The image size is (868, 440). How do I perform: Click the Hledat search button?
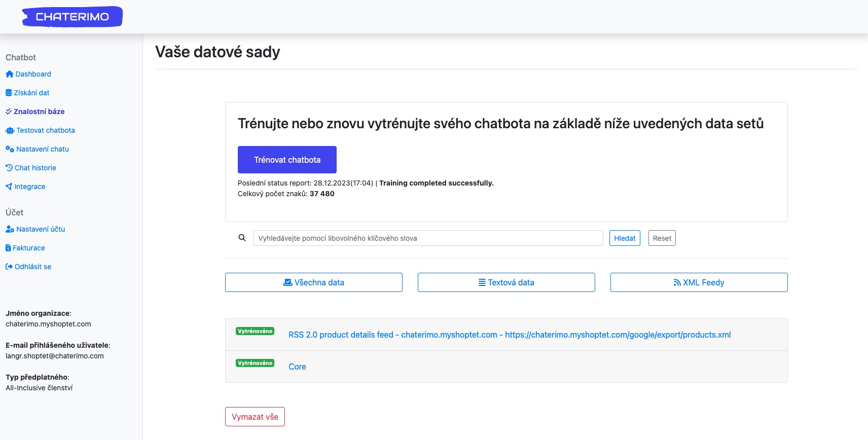(625, 238)
